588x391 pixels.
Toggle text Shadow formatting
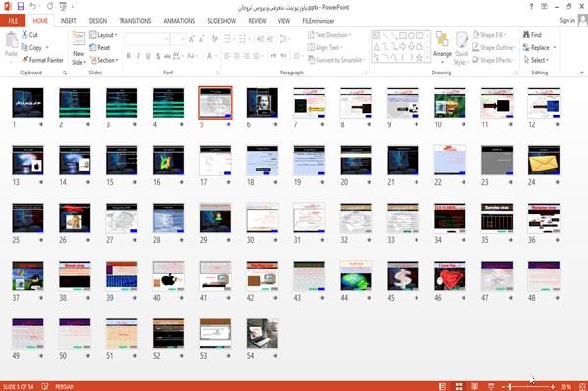point(158,56)
